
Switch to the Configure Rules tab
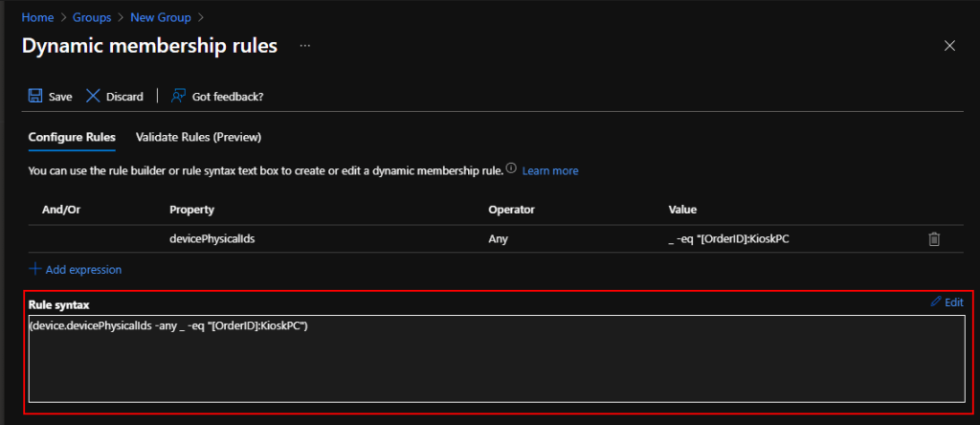[72, 137]
